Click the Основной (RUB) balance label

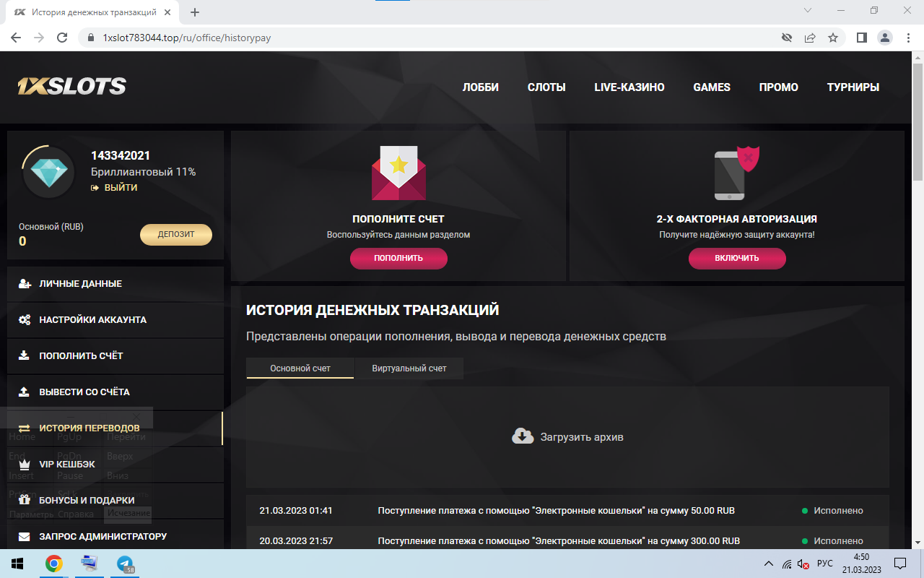click(x=51, y=227)
